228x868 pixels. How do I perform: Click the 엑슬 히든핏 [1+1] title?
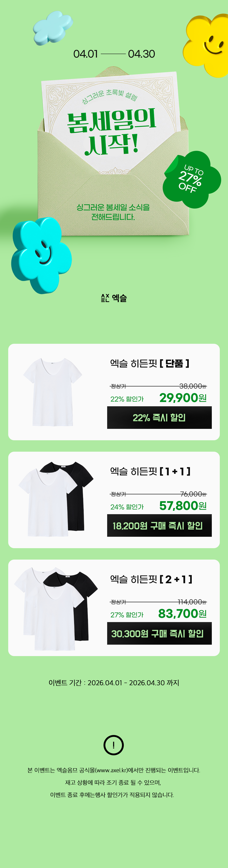[x=150, y=471]
